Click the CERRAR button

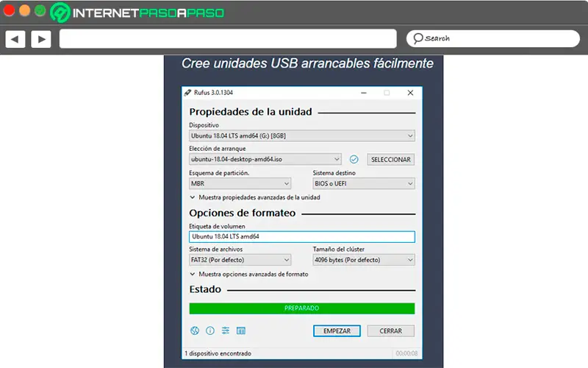pyautogui.click(x=391, y=330)
